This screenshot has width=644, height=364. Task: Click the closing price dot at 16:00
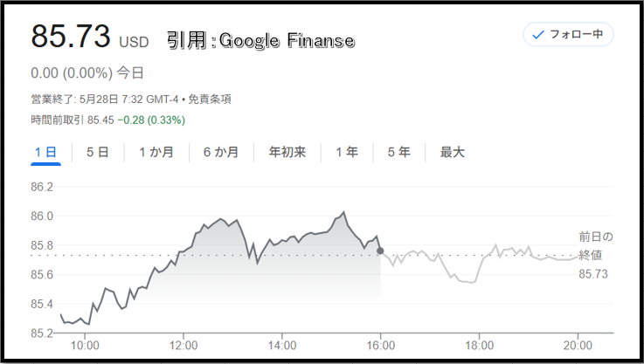380,251
